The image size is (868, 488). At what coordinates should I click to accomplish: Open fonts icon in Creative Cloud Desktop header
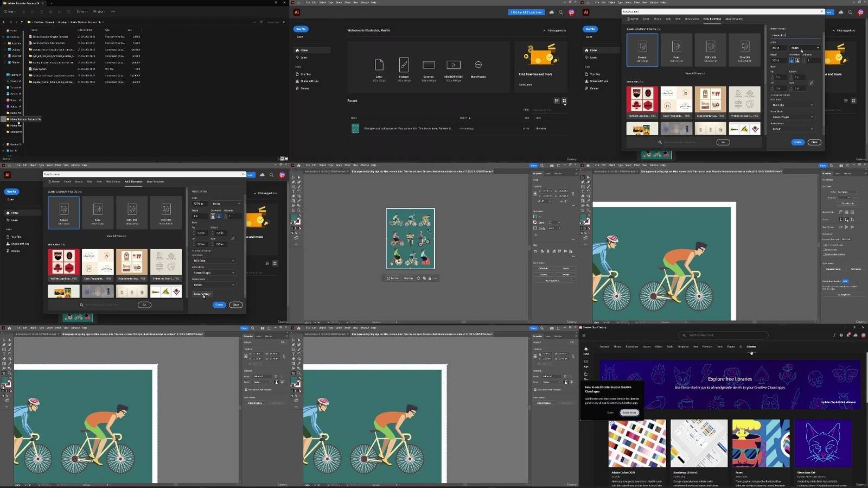[834, 335]
